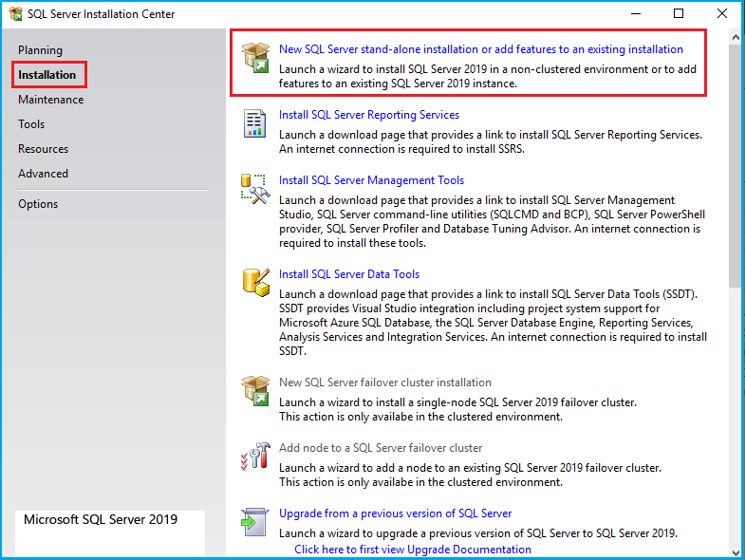Click the SQL Server title bar icon
The width and height of the screenshot is (745, 560).
(x=15, y=14)
